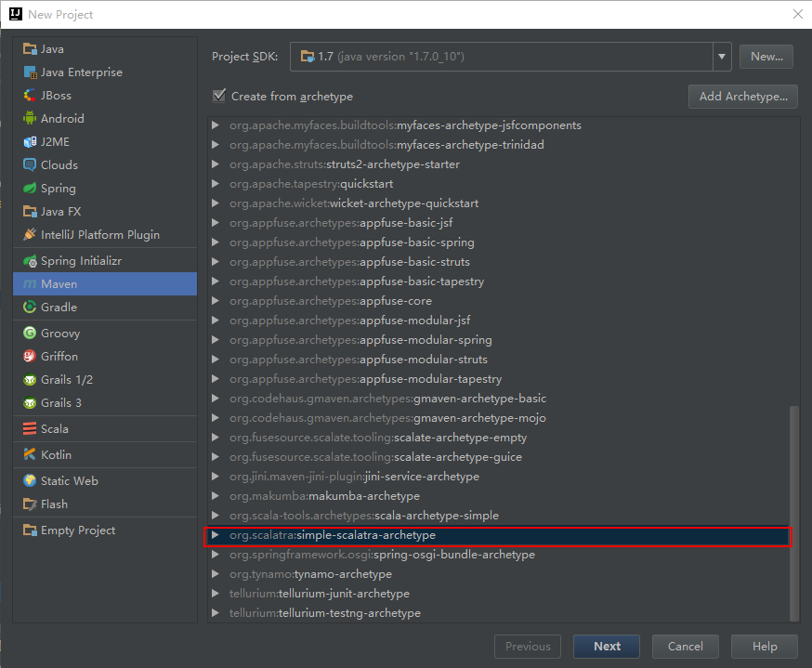Select tellurium-testng-archetype row
The width and height of the screenshot is (812, 668).
[499, 613]
